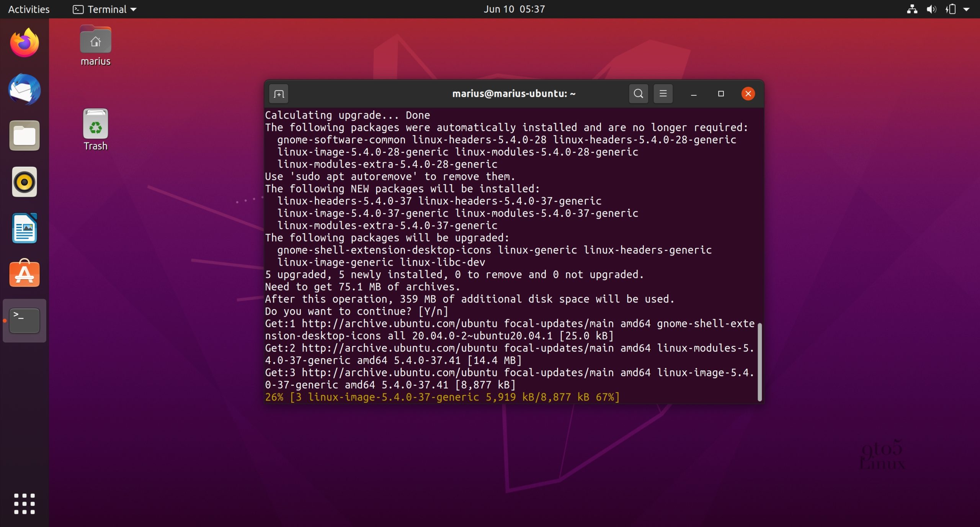Click 'The following packages will be upgraded:'
Screen dimensions: 980x527
(387, 237)
